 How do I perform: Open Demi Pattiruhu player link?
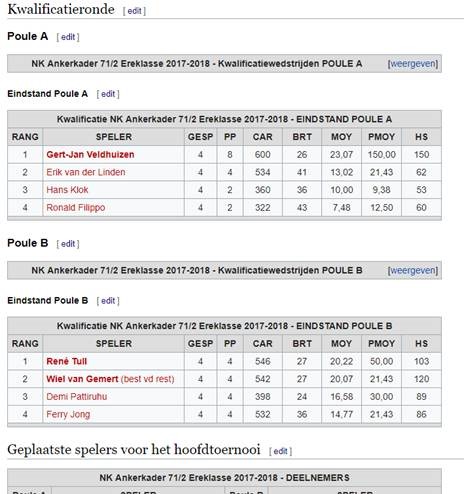[77, 397]
